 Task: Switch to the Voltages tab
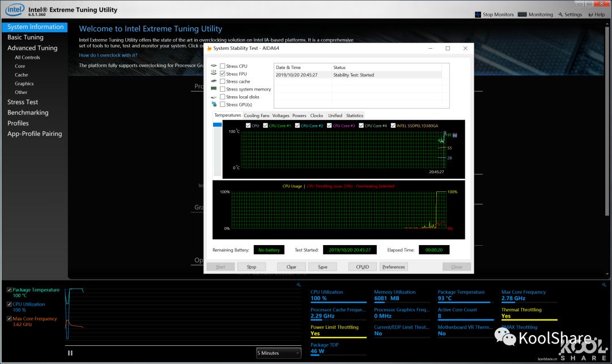pos(280,115)
